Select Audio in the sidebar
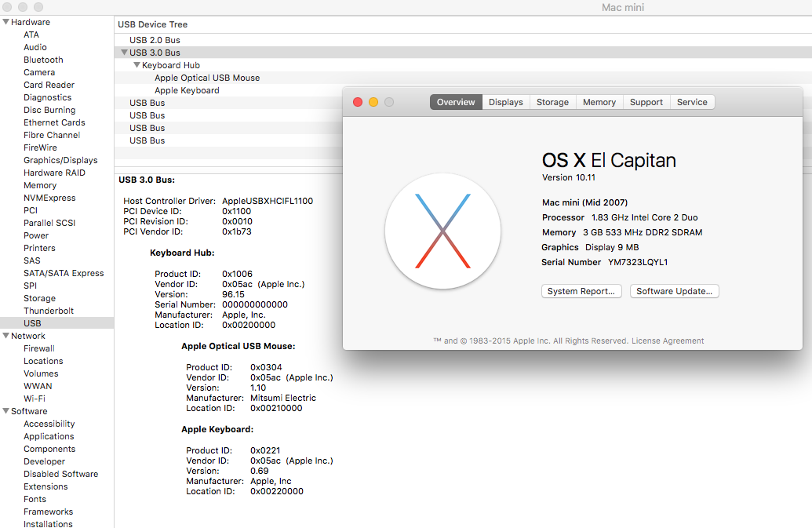This screenshot has width=812, height=528. [x=35, y=47]
